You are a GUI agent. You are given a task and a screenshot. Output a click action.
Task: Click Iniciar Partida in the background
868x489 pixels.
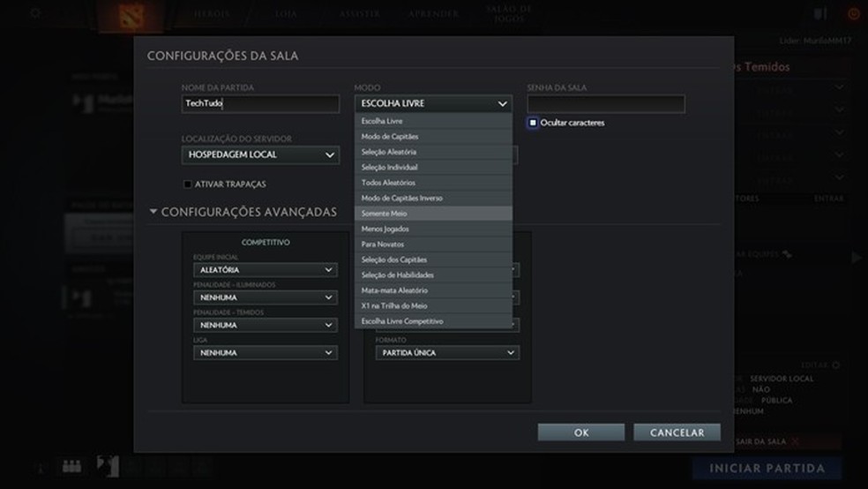(x=767, y=469)
